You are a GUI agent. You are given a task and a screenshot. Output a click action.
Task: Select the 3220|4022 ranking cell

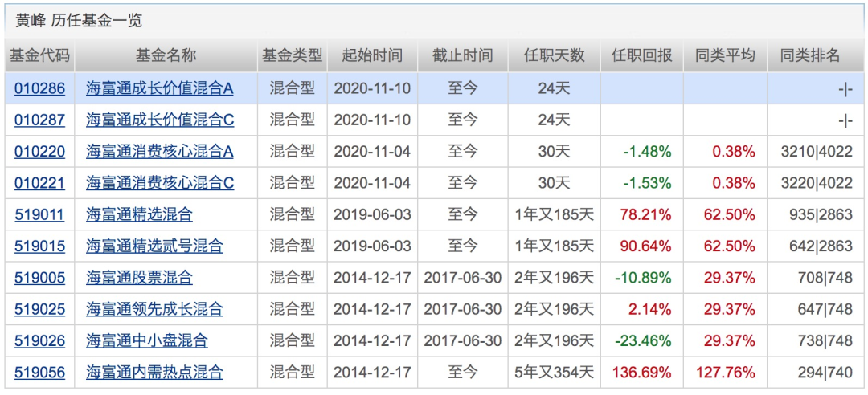[817, 183]
